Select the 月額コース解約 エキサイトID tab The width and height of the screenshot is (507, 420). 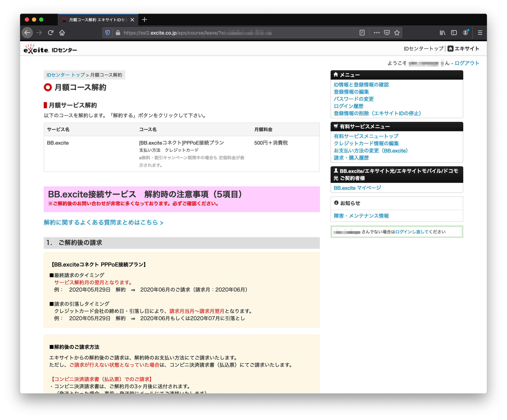98,20
